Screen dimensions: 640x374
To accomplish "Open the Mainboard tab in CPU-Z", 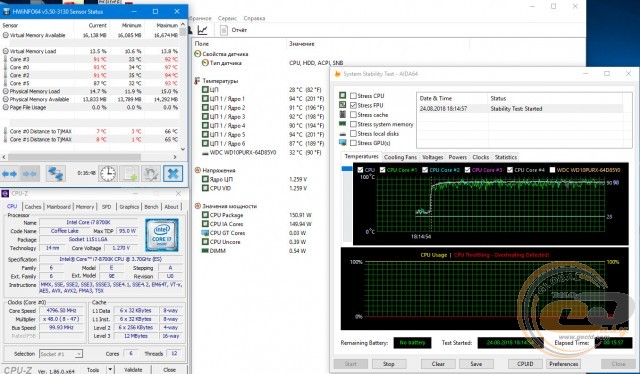I will (58, 207).
